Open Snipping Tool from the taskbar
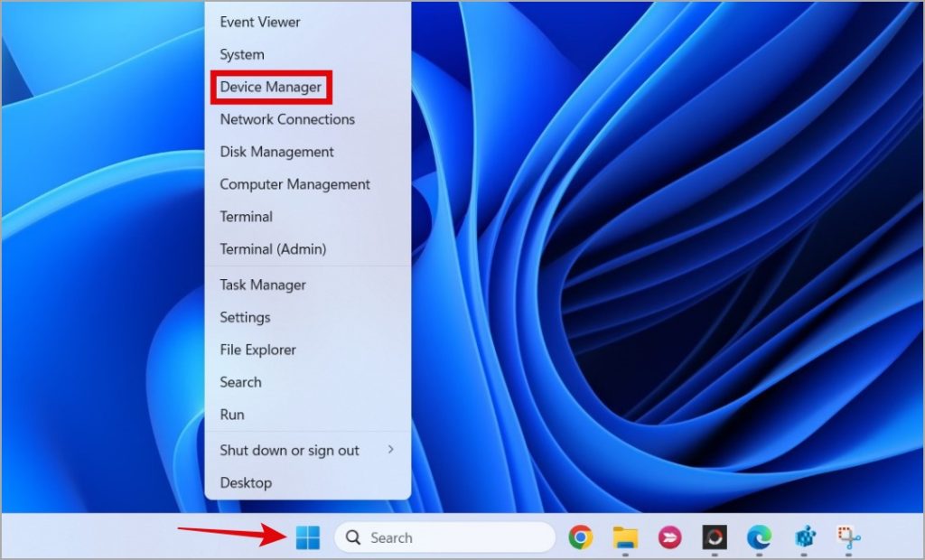This screenshot has width=925, height=560. [x=848, y=537]
